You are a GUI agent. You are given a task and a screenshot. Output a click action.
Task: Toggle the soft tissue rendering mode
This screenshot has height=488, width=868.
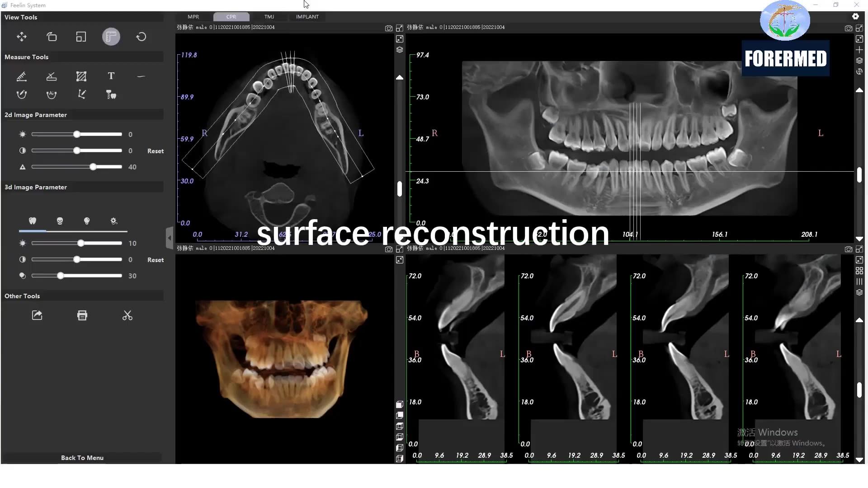pos(87,221)
